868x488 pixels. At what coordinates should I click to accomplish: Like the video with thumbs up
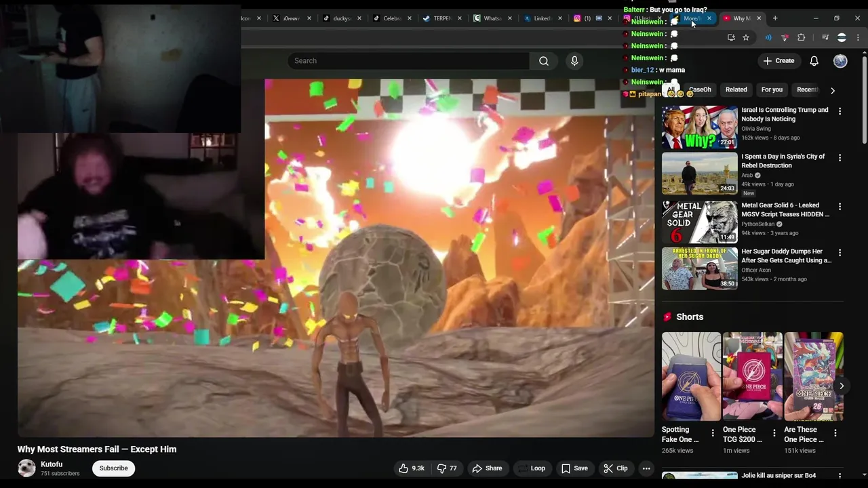coord(412,468)
